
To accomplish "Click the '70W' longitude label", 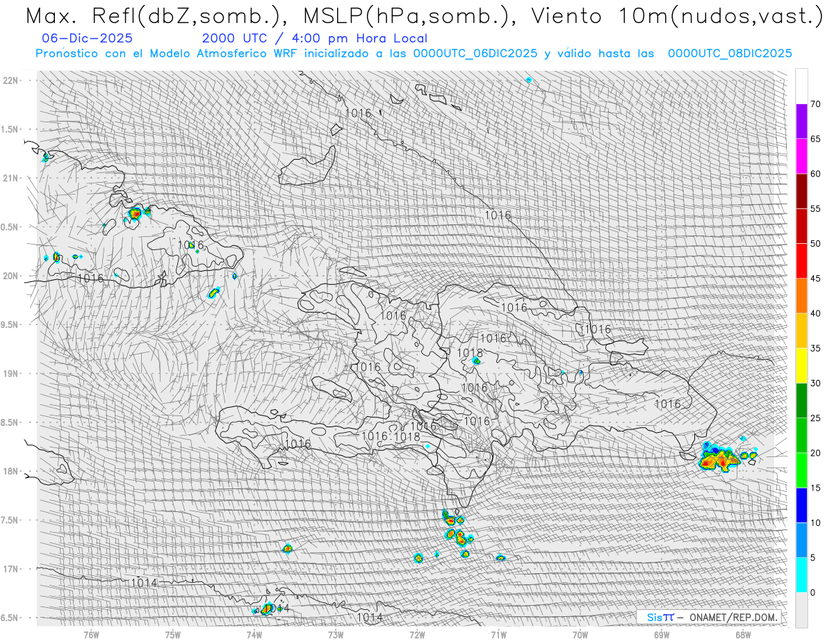I will point(580,634).
